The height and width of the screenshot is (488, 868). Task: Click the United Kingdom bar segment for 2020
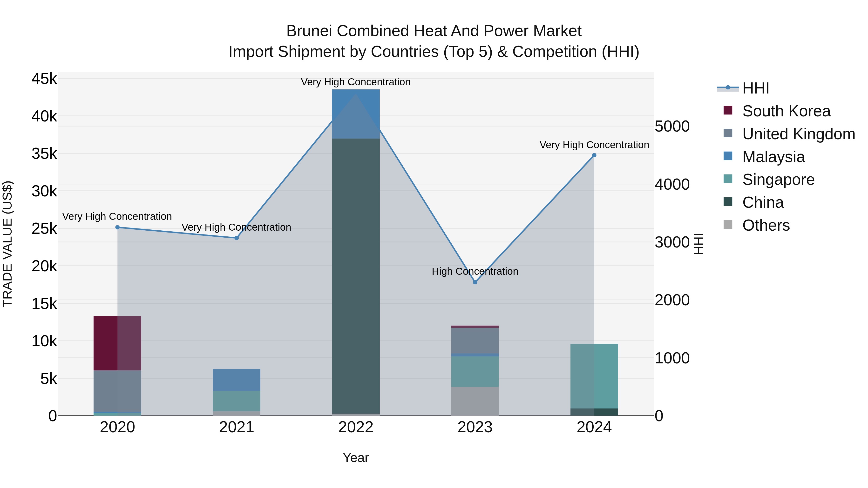pos(117,391)
